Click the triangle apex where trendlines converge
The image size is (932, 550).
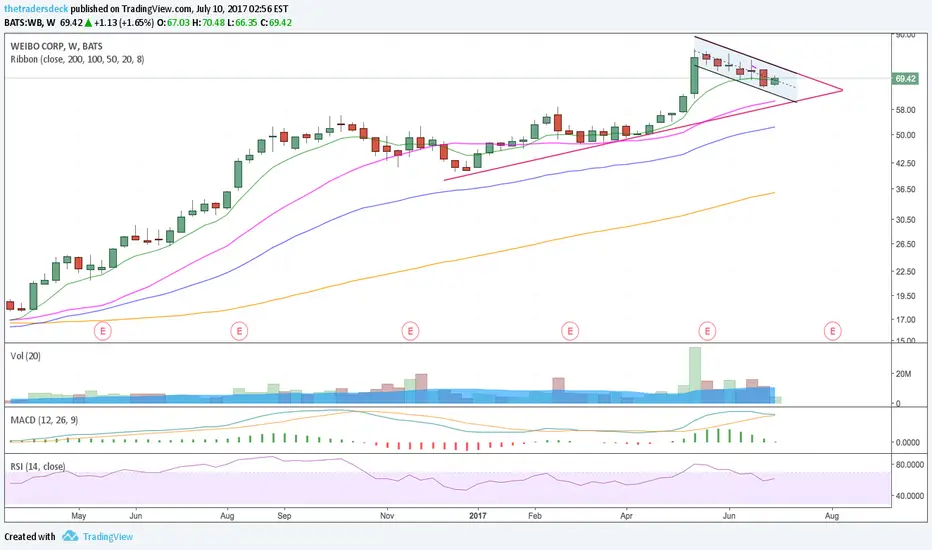click(842, 90)
